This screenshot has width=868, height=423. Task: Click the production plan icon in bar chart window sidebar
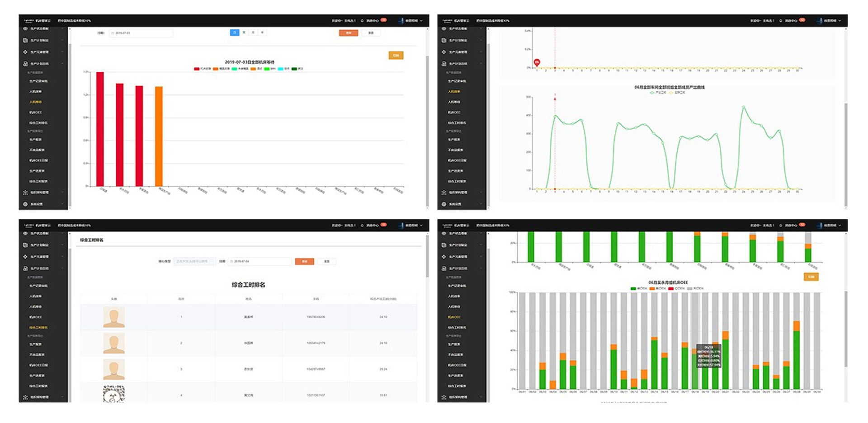pyautogui.click(x=25, y=40)
